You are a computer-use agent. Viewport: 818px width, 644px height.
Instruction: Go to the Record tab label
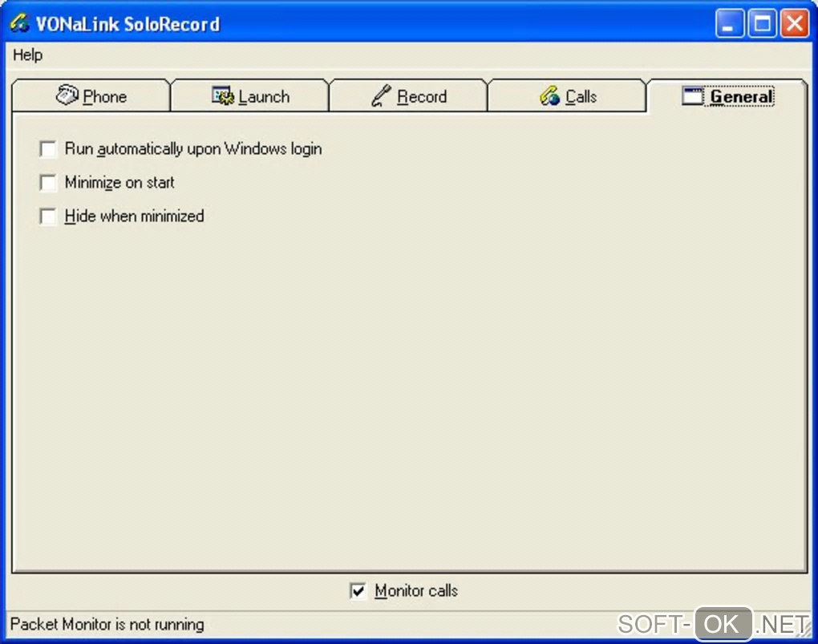pyautogui.click(x=422, y=96)
